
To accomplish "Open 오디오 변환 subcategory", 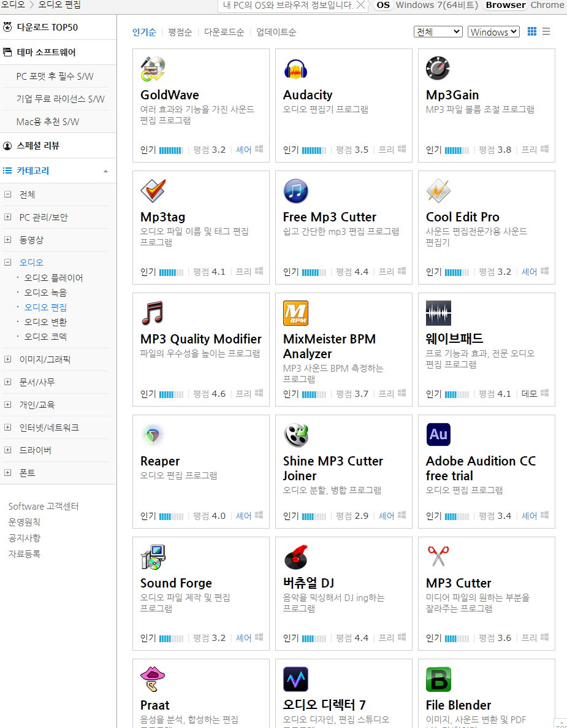I will (45, 322).
